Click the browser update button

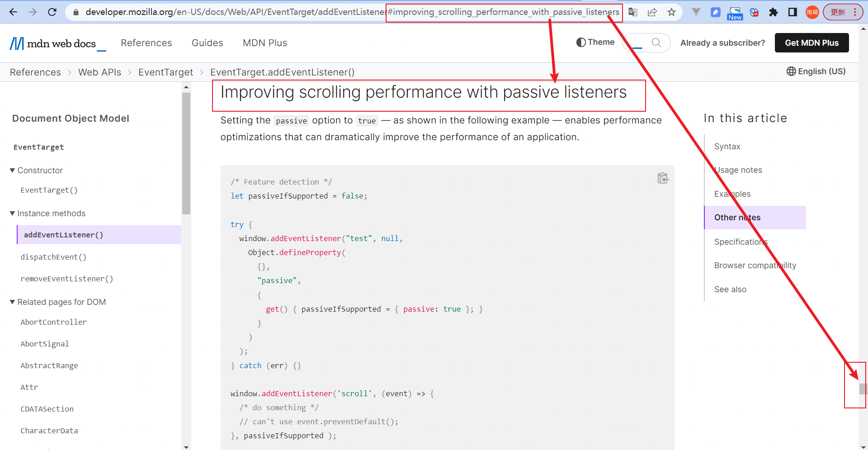click(x=843, y=12)
